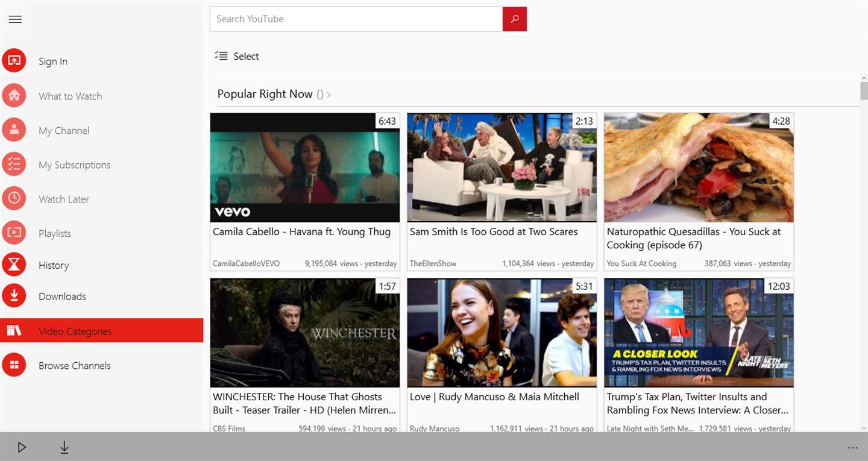Click '1,104,364 views · yesterday' text
This screenshot has width=868, height=461.
(548, 263)
